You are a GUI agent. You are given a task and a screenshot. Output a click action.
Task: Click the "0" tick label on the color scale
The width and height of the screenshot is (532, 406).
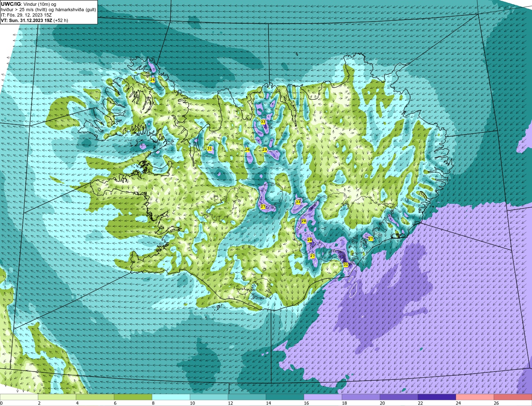coord(1,403)
